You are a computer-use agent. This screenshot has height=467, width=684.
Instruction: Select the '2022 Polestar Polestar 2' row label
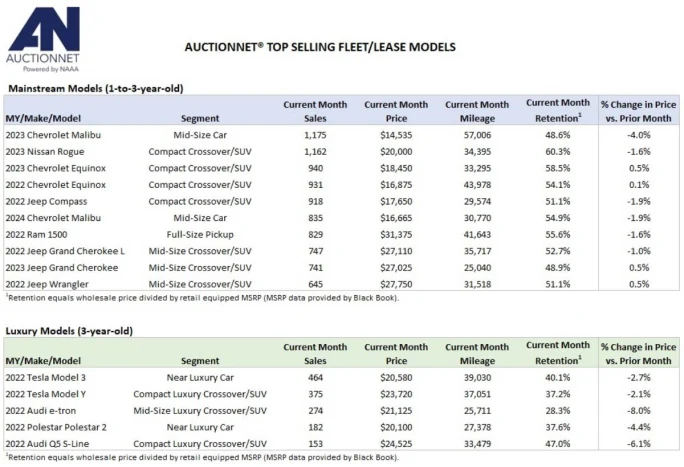56,427
